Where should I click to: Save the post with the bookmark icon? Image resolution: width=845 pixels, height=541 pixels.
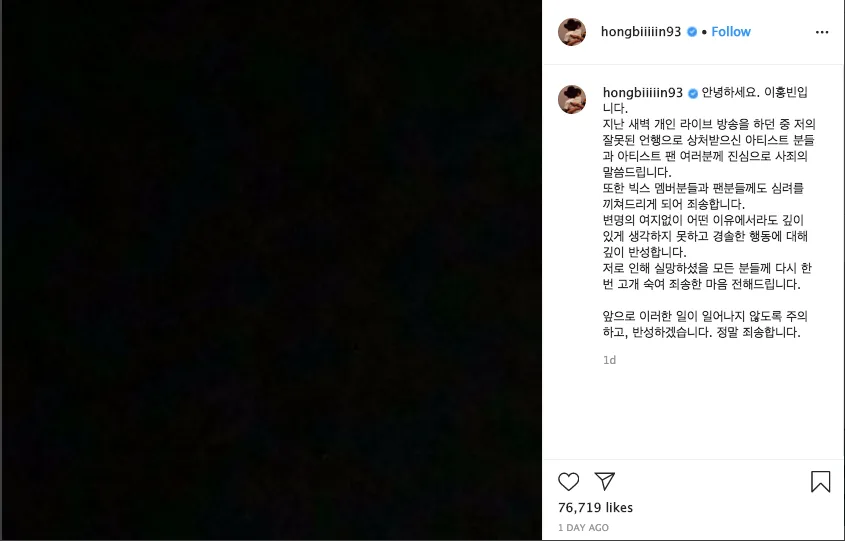820,481
